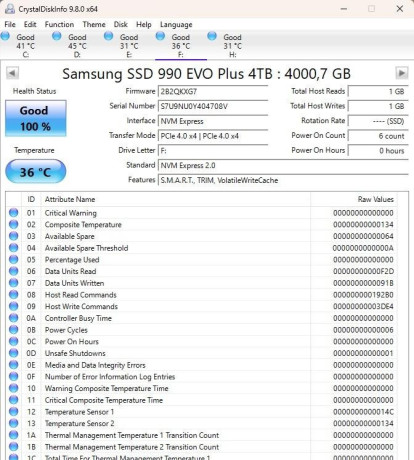Click the status orb for Thermal Management Temperature 1 Transition Count
The height and width of the screenshot is (460, 414).
14,435
